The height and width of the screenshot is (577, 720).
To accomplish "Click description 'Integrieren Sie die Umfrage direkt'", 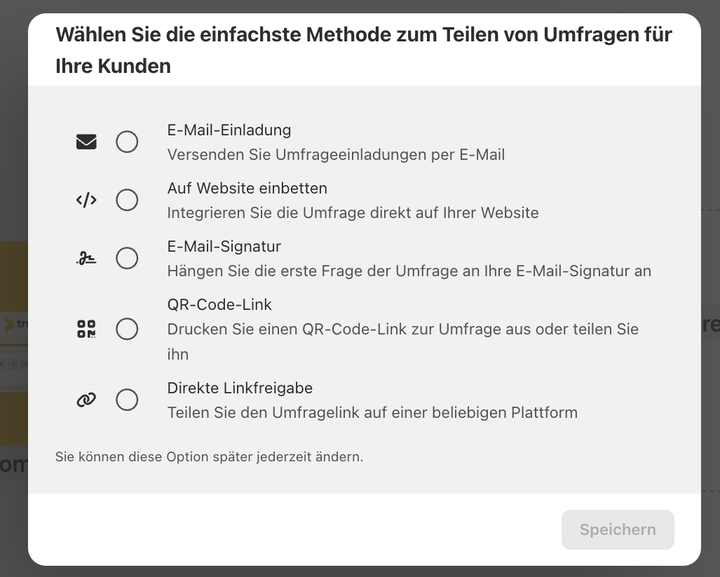I will click(x=353, y=213).
